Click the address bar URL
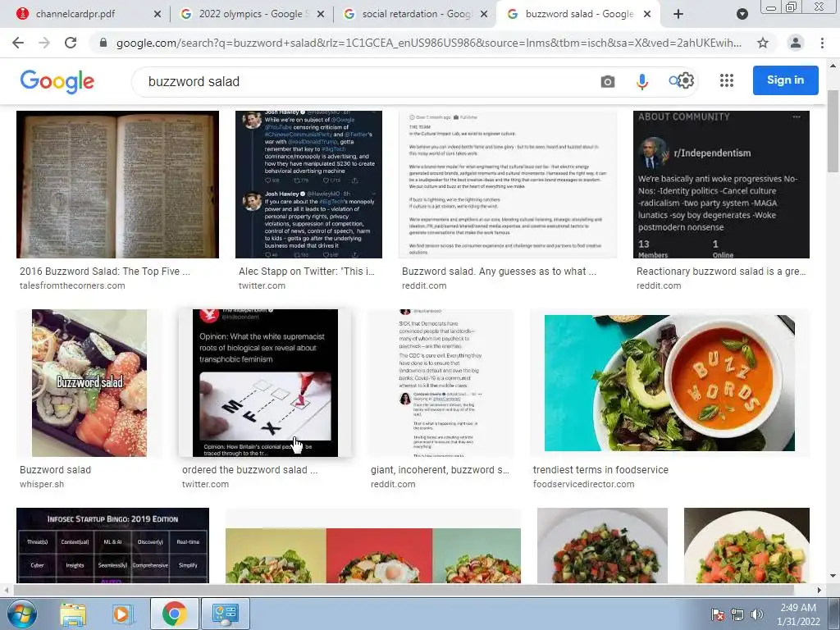 (x=428, y=43)
